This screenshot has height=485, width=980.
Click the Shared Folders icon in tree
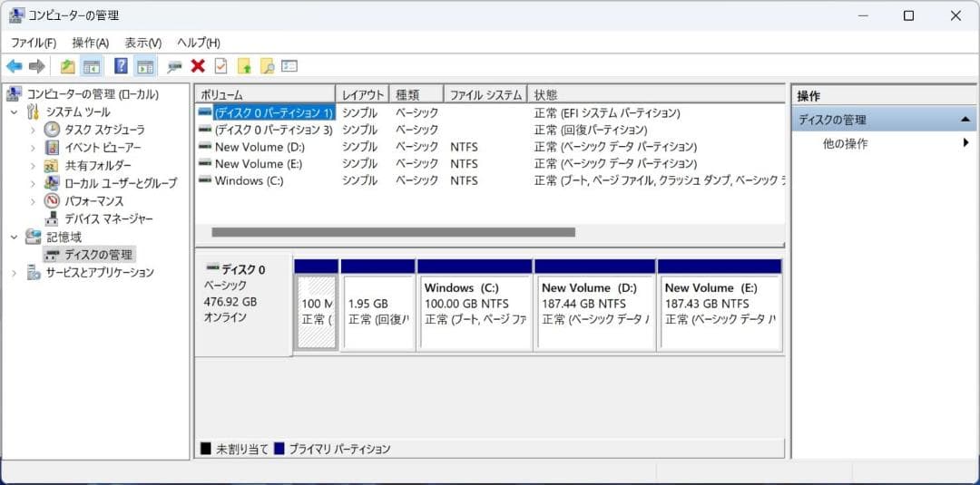tap(52, 166)
